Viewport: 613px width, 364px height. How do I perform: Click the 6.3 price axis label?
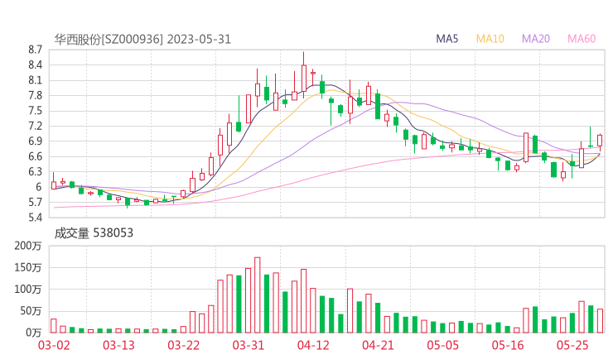tap(35, 171)
